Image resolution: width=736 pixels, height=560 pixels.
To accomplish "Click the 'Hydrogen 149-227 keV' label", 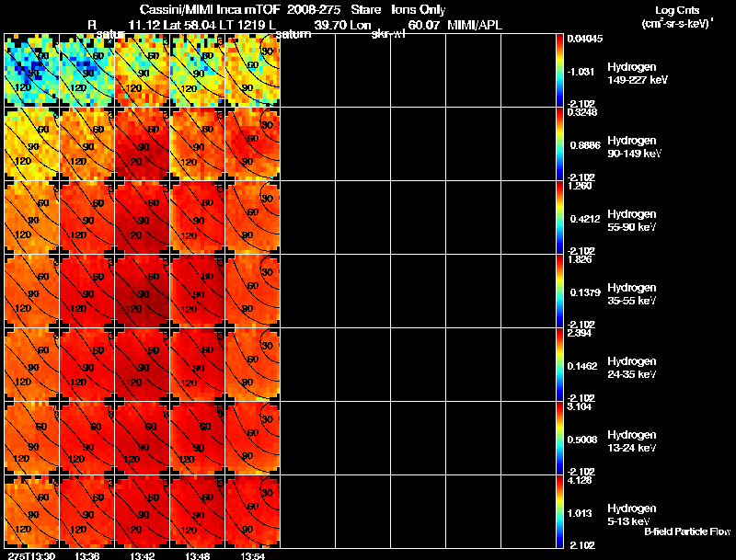I will 638,74.
